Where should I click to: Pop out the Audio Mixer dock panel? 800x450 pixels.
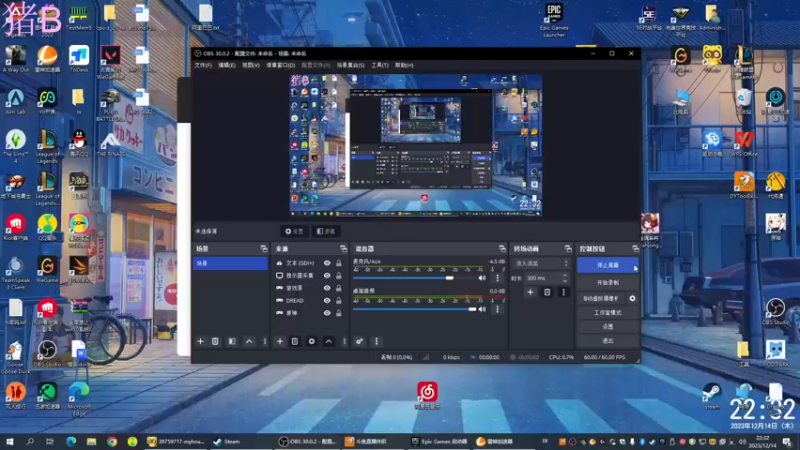(x=502, y=248)
